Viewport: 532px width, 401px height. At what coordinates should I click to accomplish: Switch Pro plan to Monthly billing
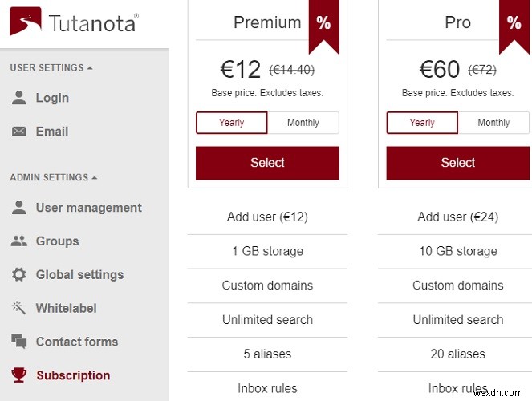(493, 123)
